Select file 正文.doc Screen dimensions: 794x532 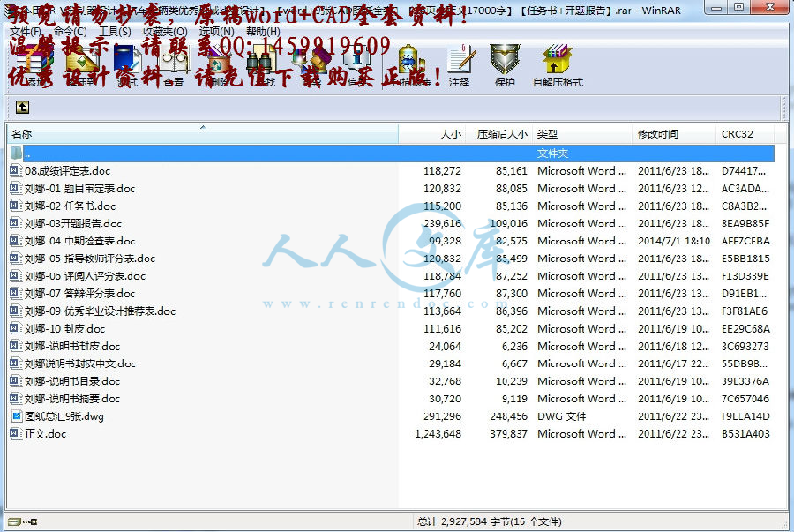(391, 434)
